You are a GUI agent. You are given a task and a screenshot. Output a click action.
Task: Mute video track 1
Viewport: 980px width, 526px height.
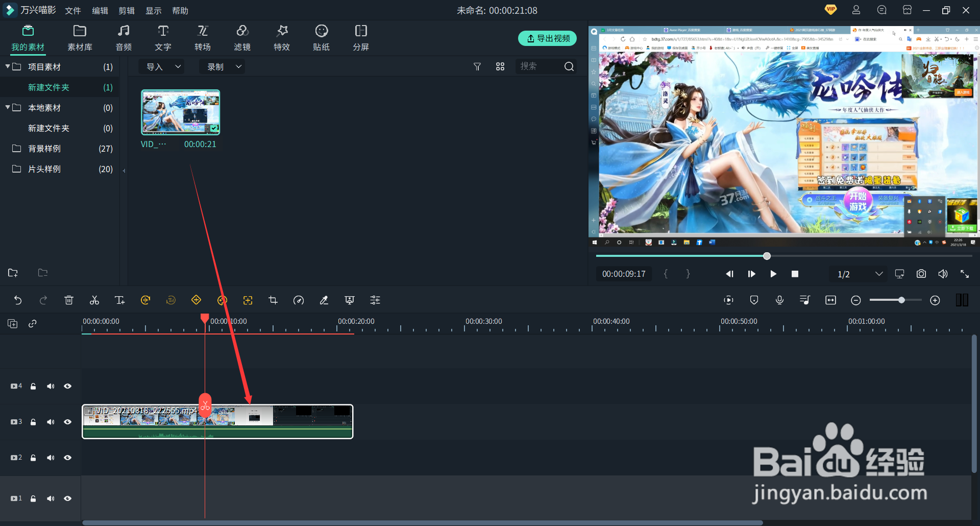(51, 498)
